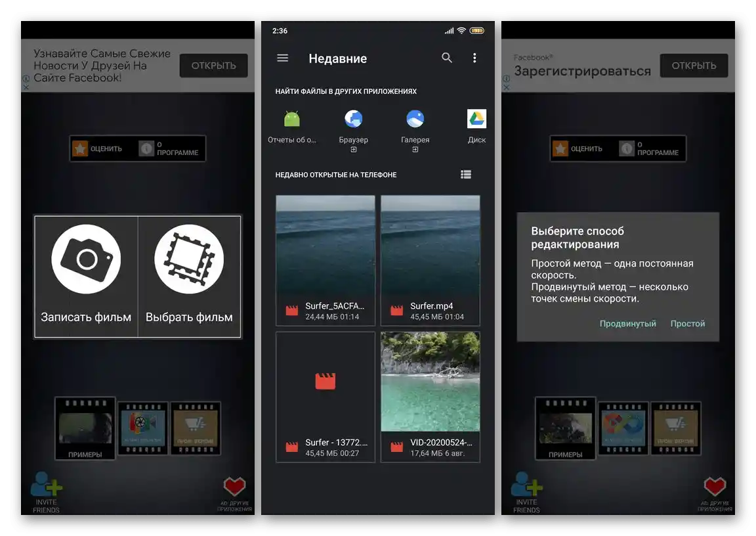Tap the red heart icon in right screen

(715, 486)
